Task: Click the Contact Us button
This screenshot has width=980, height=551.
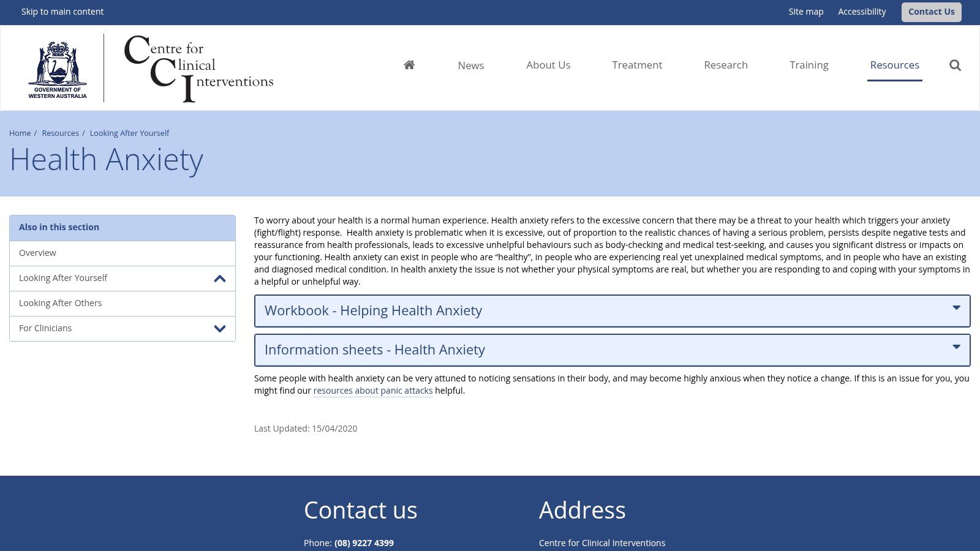Action: click(931, 12)
